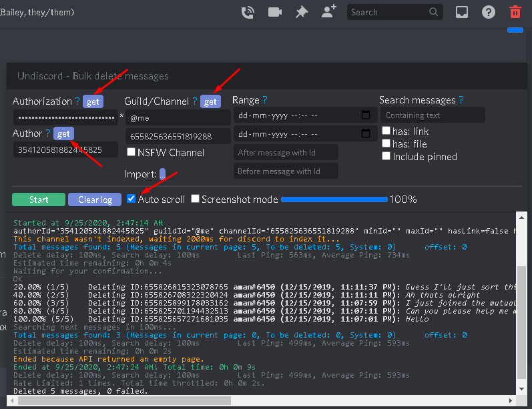Image resolution: width=532 pixels, height=409 pixels.
Task: Focus the first Range date field
Action: [305, 115]
